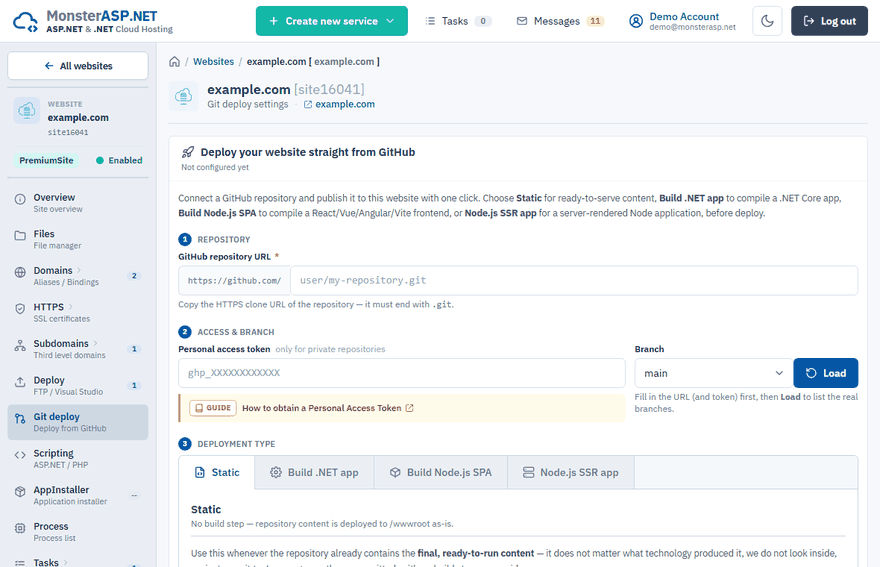Click the Log out button
The height and width of the screenshot is (567, 880).
[829, 21]
